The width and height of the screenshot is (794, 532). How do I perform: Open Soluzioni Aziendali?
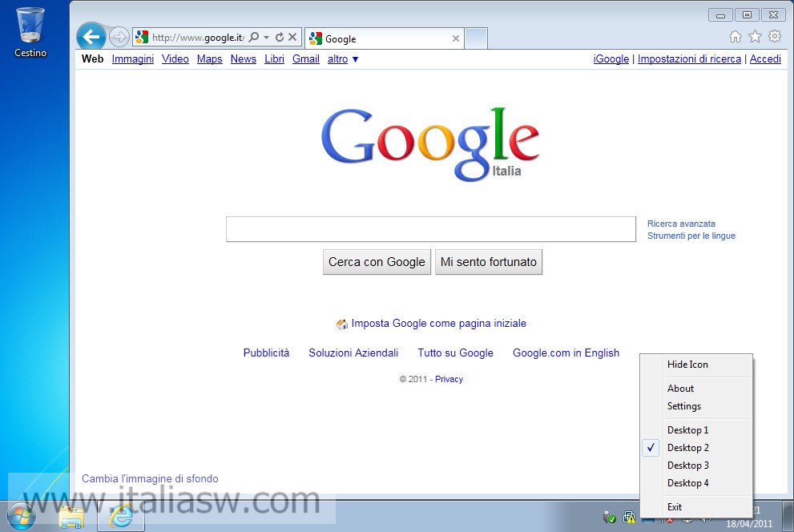click(353, 353)
